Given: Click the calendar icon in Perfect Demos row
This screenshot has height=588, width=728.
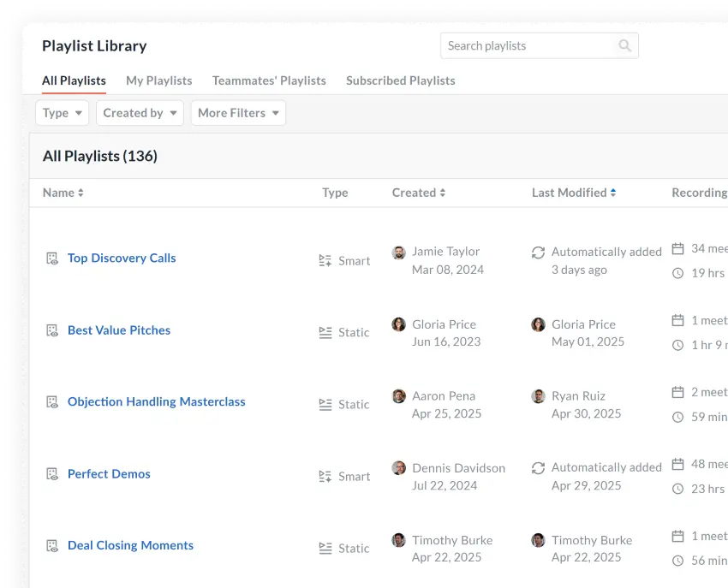Looking at the screenshot, I should [677, 464].
